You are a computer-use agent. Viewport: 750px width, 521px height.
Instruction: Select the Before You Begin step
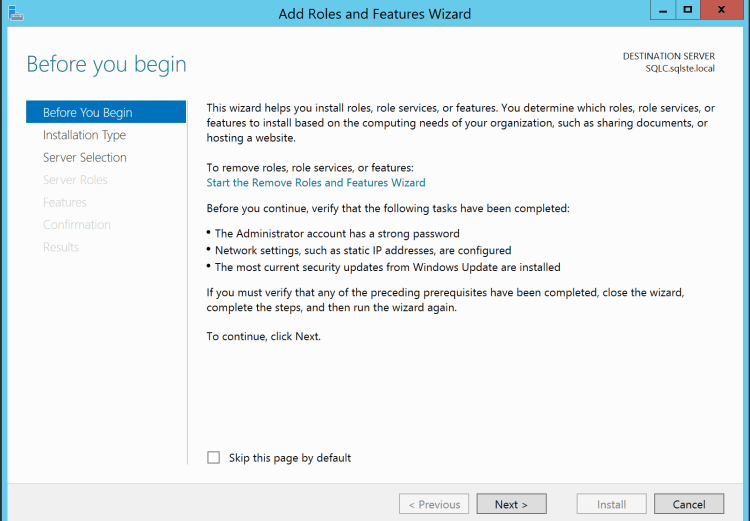88,113
